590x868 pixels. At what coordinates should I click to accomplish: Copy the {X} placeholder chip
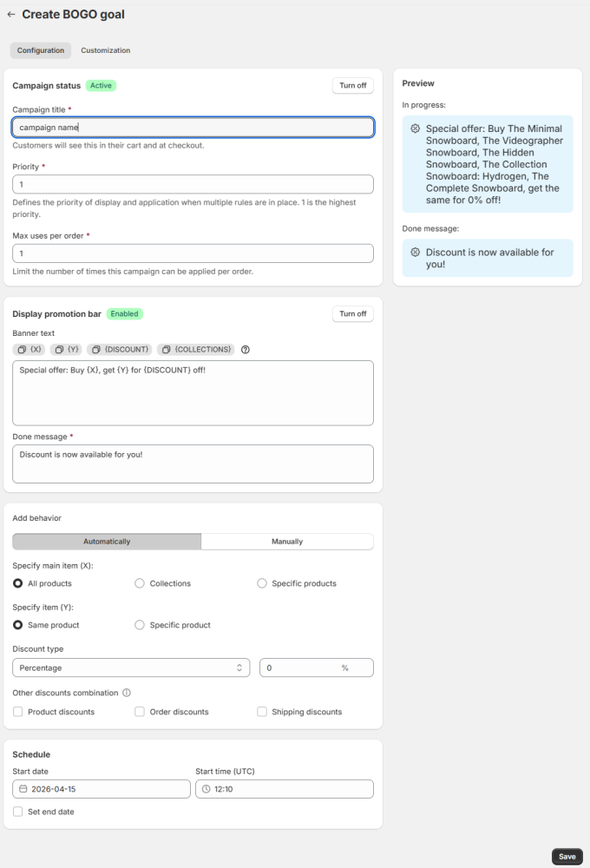[29, 349]
